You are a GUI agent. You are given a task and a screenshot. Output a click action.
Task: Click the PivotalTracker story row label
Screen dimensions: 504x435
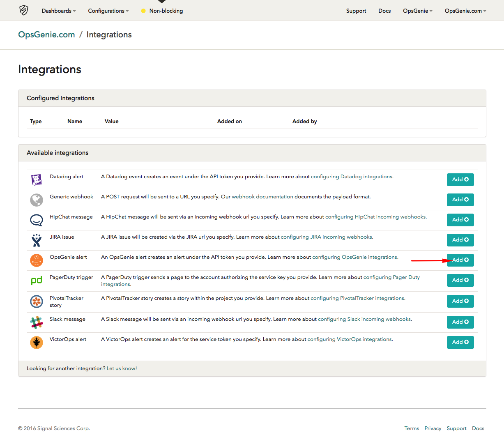coord(67,302)
